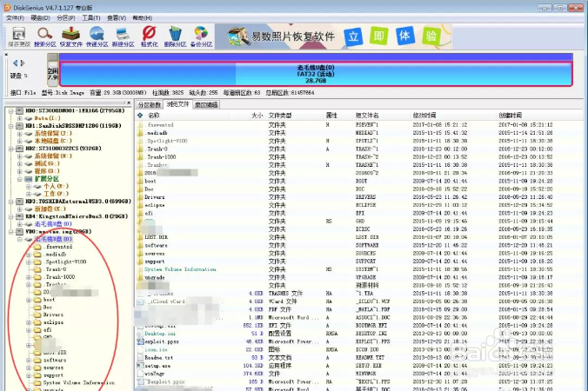
Task: Close the disk tree panel with X
Action: [x=129, y=103]
